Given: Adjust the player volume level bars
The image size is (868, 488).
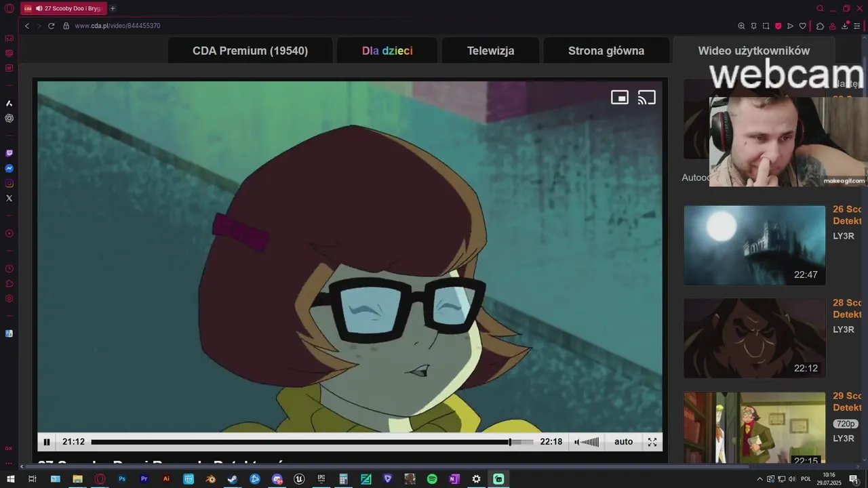Looking at the screenshot, I should coord(591,442).
